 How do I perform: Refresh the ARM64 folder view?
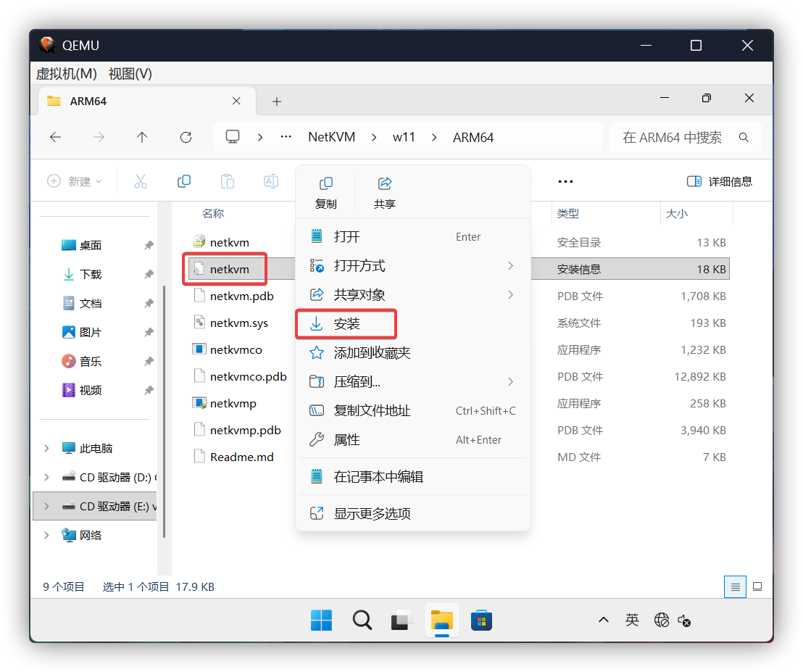186,137
